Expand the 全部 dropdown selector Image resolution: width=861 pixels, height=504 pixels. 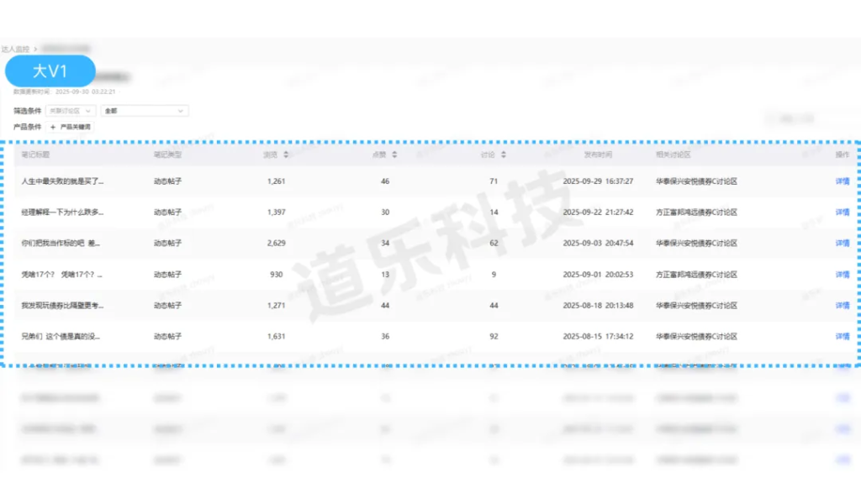[x=144, y=110]
